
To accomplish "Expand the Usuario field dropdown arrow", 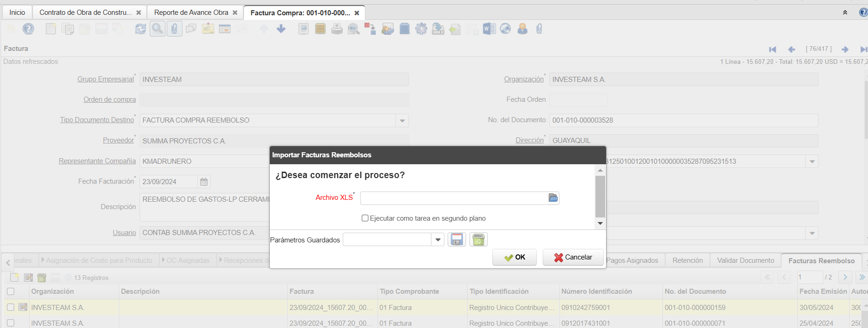I will (812, 233).
